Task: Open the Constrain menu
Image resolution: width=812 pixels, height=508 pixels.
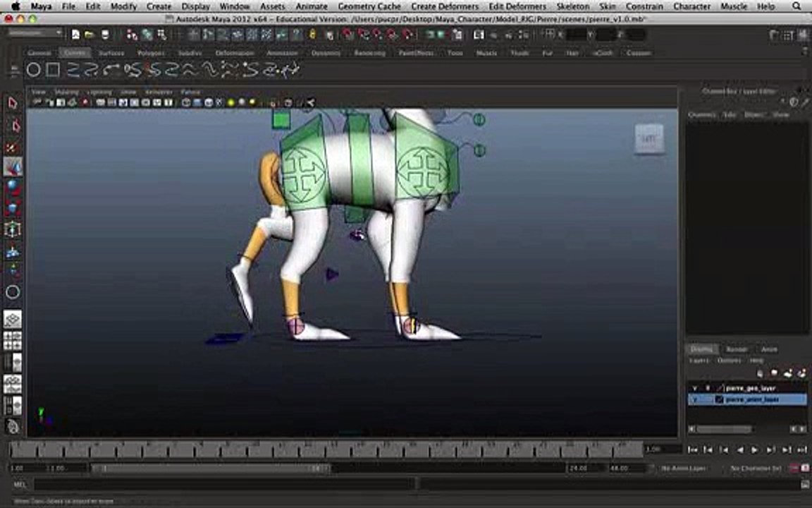Action: (644, 6)
